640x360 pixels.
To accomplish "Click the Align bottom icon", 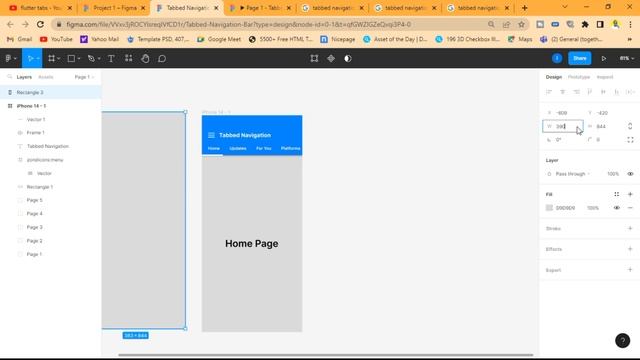I will tap(617, 92).
